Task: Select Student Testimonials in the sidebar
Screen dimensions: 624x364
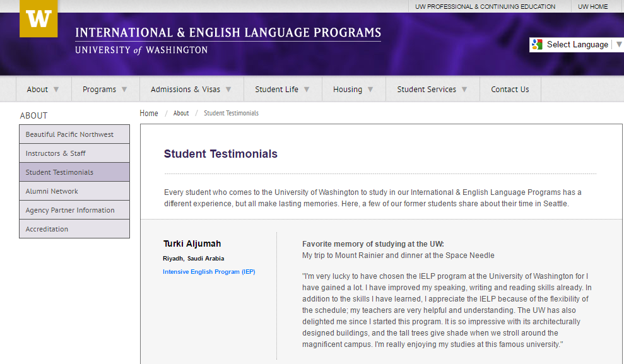Action: coord(74,172)
